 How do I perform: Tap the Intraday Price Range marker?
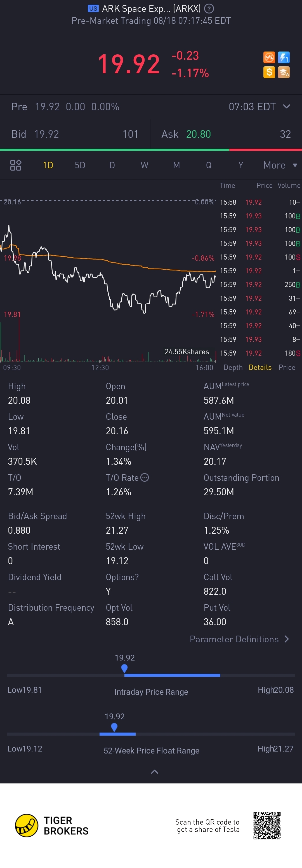124,668
